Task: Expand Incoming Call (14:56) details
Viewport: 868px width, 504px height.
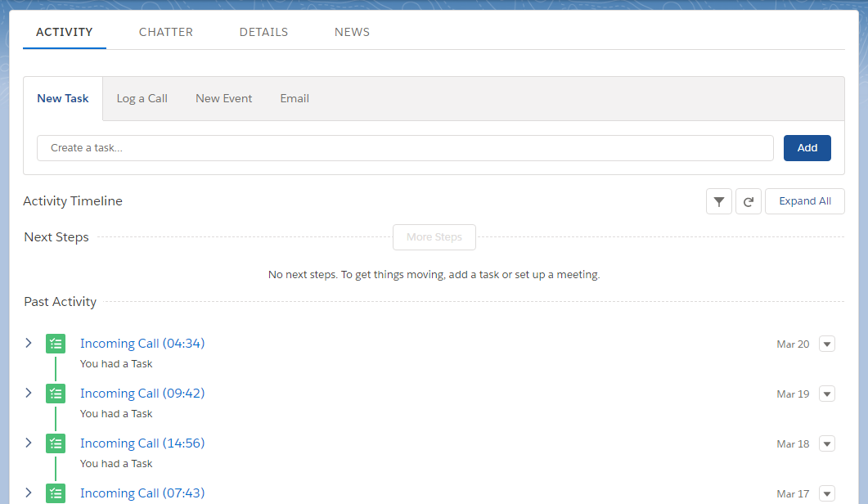Action: pyautogui.click(x=29, y=443)
